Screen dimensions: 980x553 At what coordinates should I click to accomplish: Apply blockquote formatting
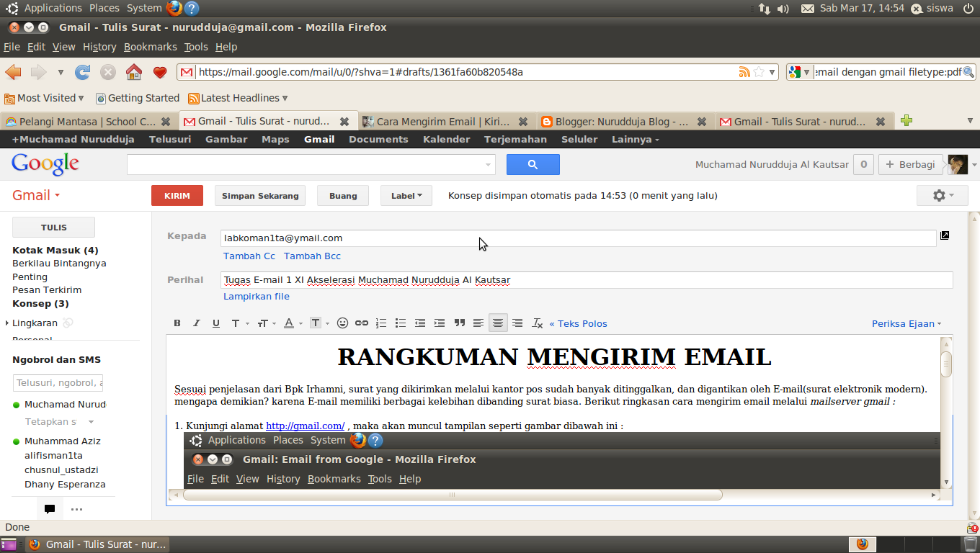click(x=459, y=323)
